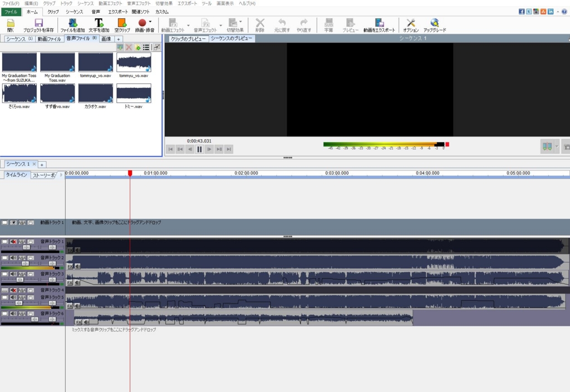Insert a blank clip with 空クリップ
Image resolution: width=570 pixels, height=392 pixels.
click(122, 25)
